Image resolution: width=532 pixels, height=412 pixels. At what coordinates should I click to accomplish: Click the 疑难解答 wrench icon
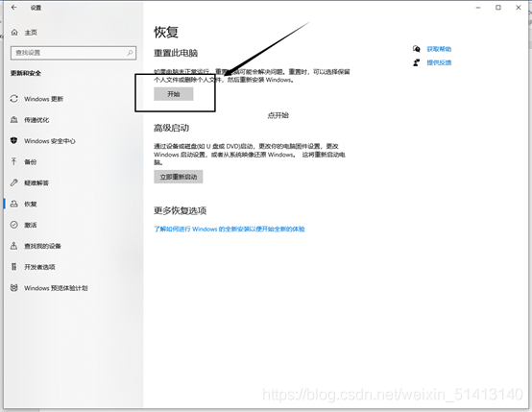(x=13, y=182)
